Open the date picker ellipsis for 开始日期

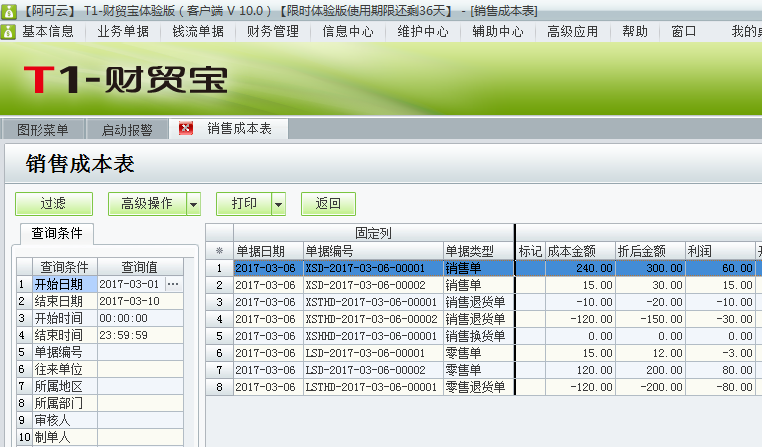[x=173, y=284]
